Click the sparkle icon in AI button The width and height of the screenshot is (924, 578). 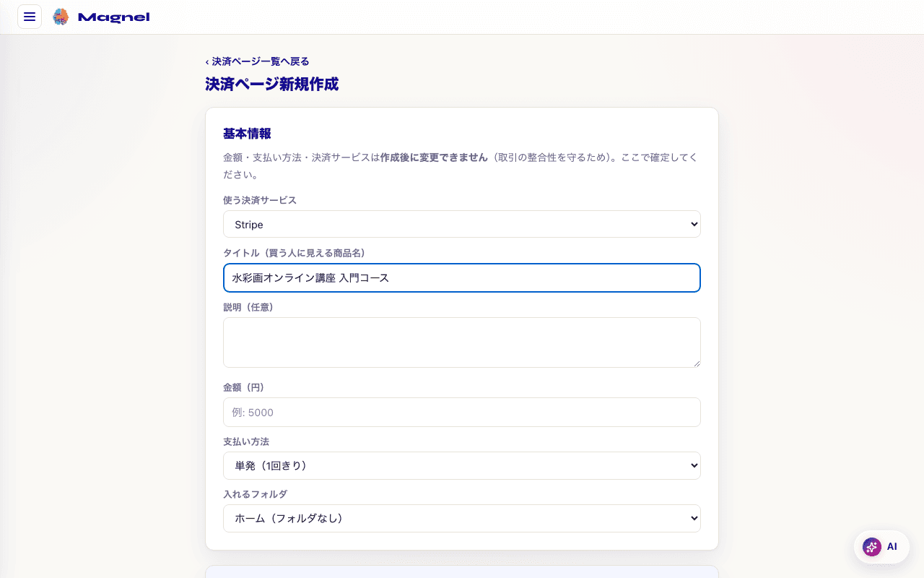(872, 547)
